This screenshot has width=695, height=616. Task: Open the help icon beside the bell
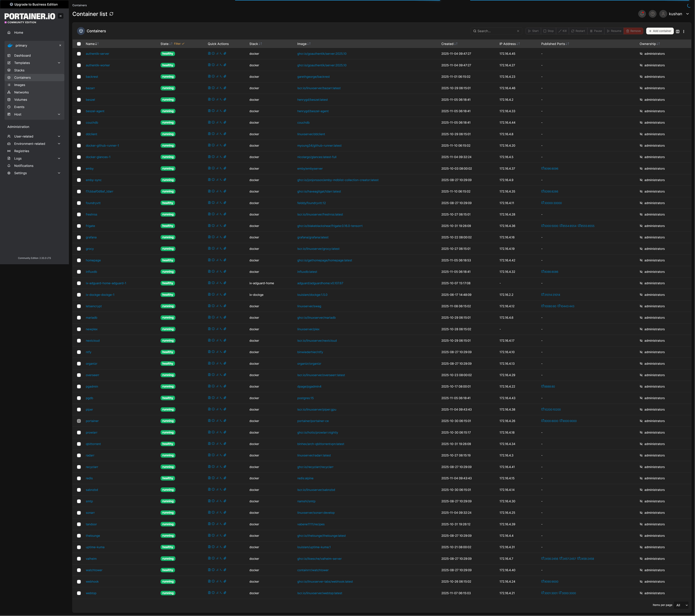(x=653, y=14)
